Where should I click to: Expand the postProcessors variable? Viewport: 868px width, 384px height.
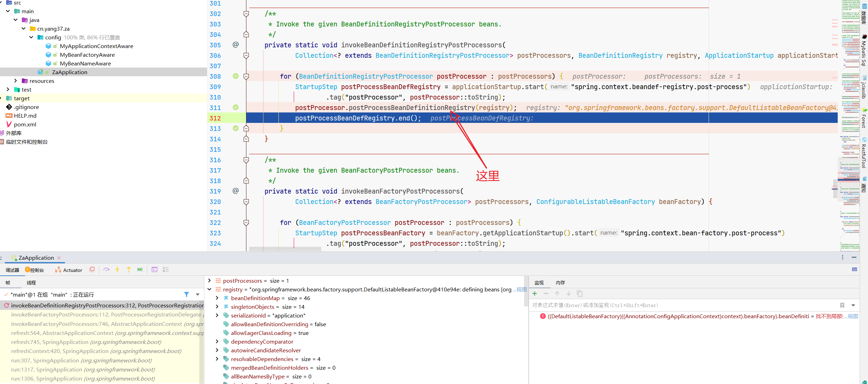click(x=209, y=281)
